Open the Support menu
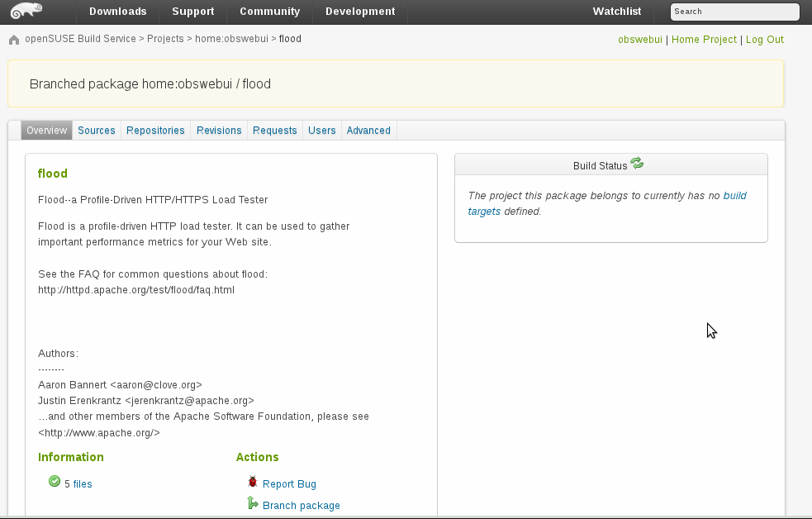Image resolution: width=812 pixels, height=519 pixels. point(192,12)
